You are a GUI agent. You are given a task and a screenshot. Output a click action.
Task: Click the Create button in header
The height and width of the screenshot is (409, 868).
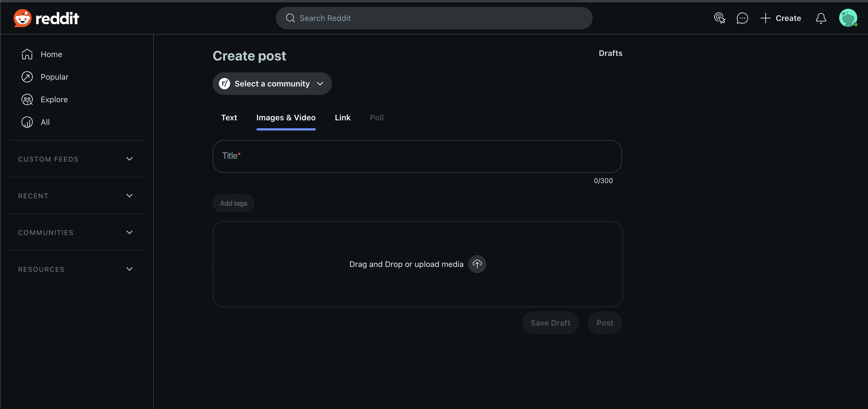pos(780,18)
